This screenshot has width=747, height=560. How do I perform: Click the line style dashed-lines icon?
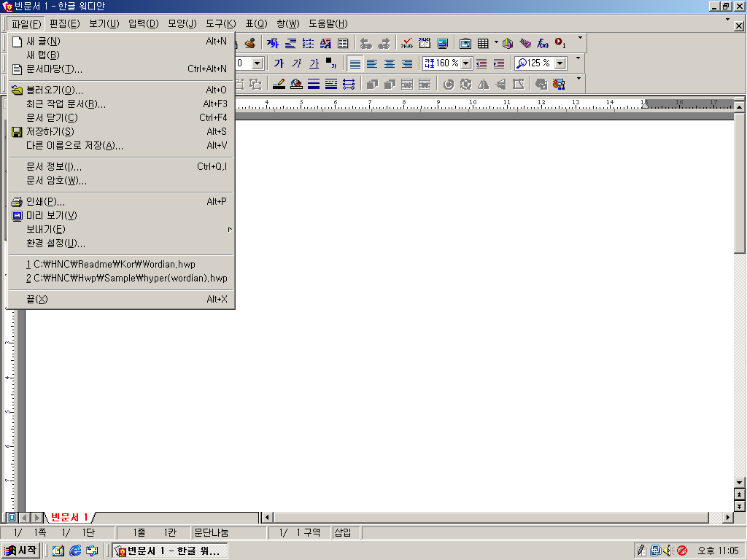(x=331, y=85)
